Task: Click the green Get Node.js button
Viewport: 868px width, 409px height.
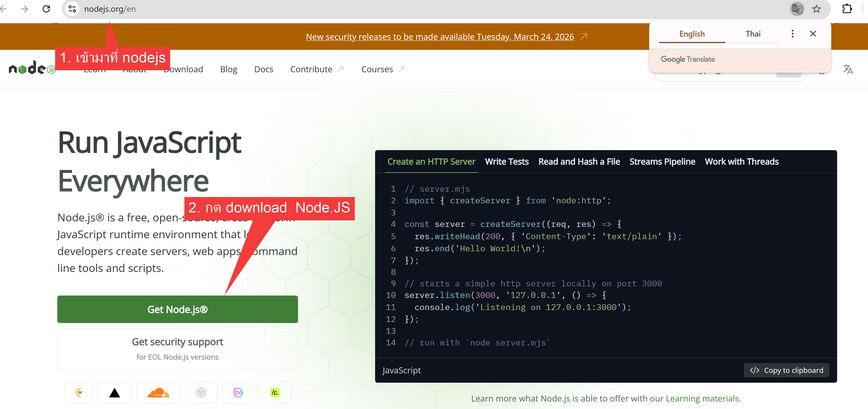Action: click(177, 309)
